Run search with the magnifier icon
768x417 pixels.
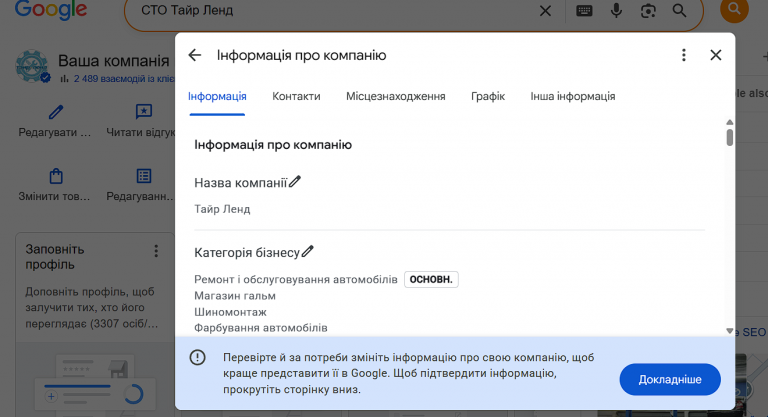(679, 11)
